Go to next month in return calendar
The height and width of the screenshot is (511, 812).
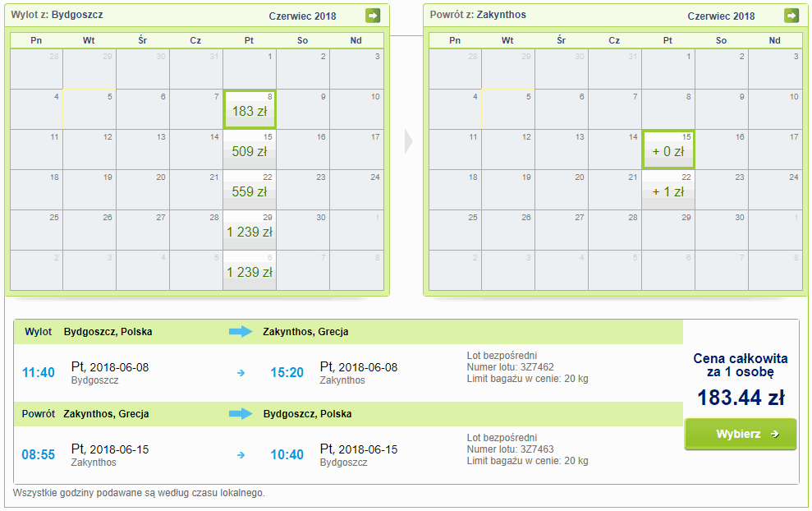coord(791,16)
